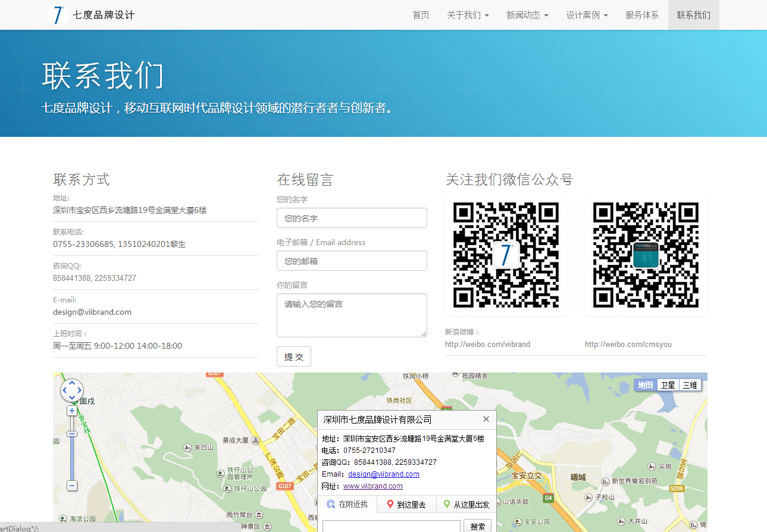Switch map to 地图 view

click(x=646, y=385)
